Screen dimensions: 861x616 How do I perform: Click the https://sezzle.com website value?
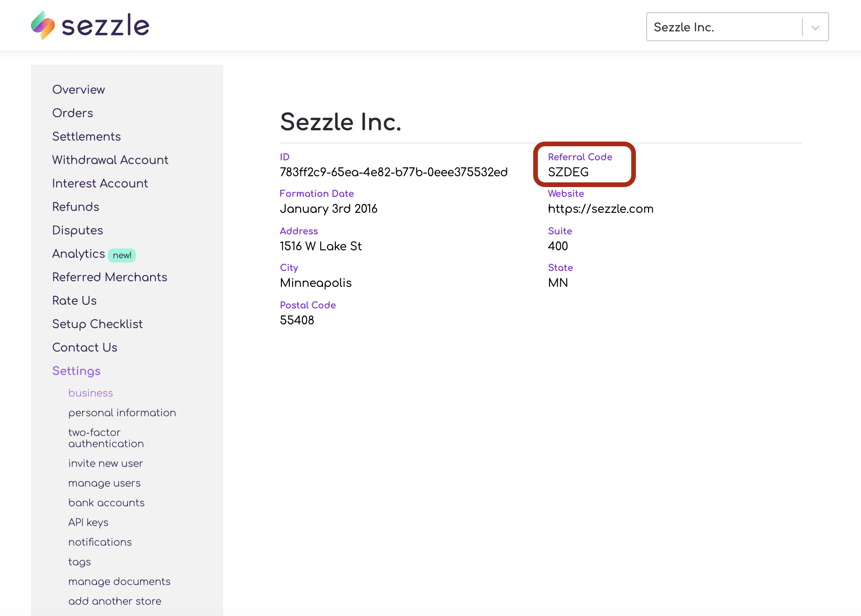(600, 209)
